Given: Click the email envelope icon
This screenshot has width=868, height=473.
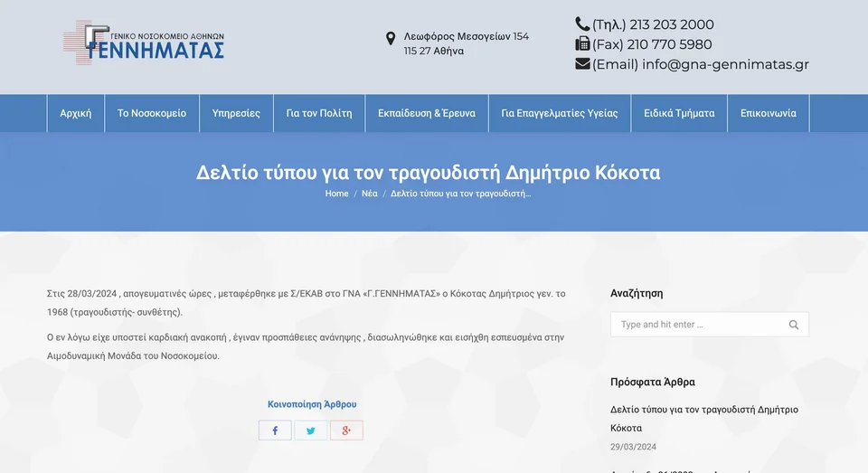Looking at the screenshot, I should coord(582,64).
